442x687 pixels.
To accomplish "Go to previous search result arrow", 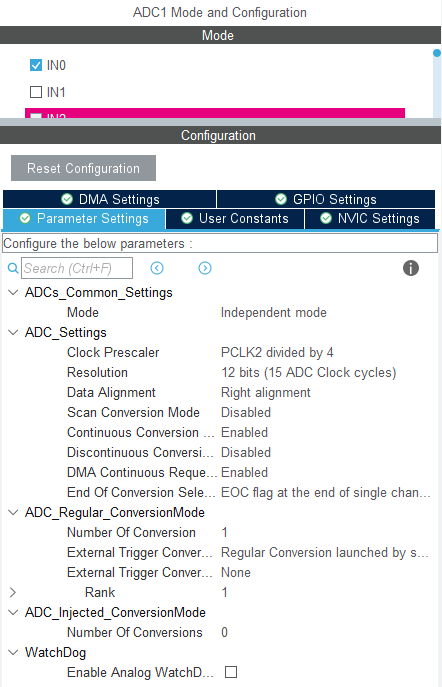I will (x=157, y=268).
